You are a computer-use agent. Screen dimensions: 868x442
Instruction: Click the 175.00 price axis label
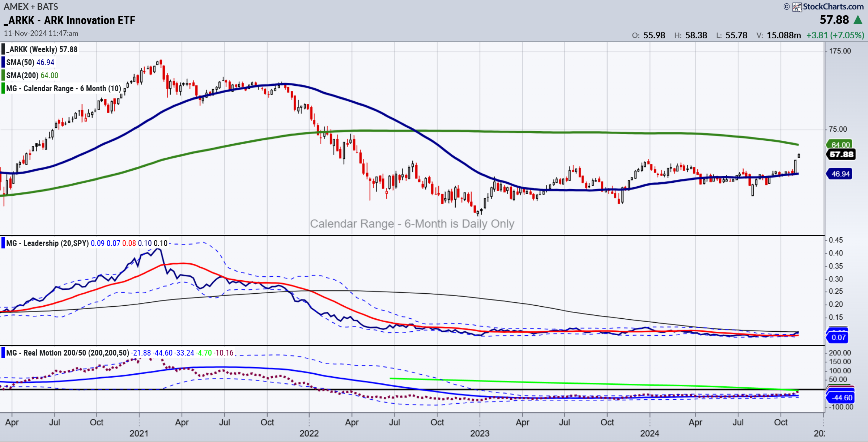(840, 51)
